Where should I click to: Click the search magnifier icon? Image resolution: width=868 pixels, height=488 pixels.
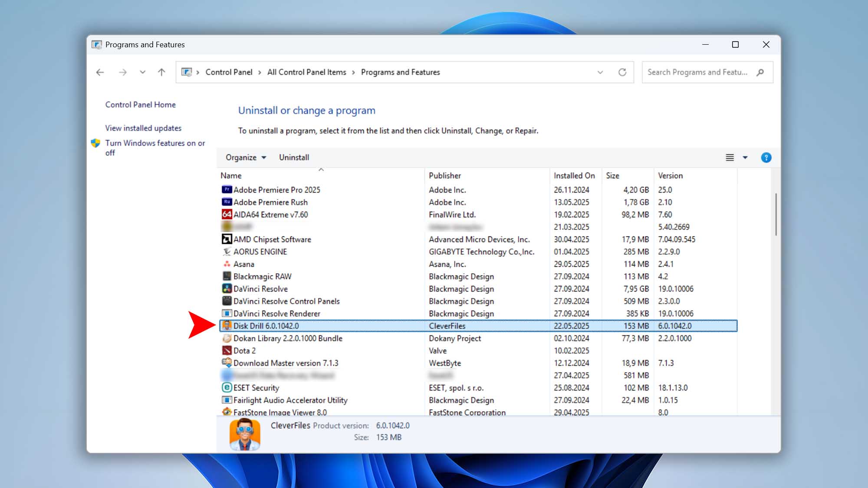760,72
